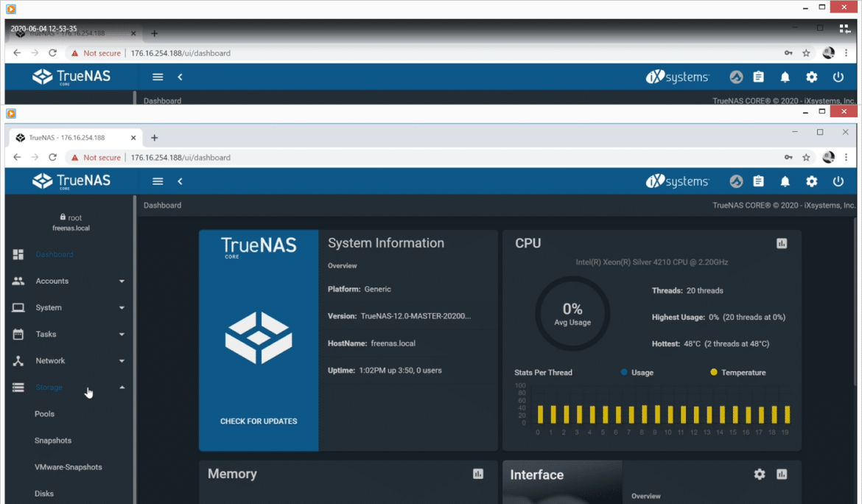Open Pools under Storage
This screenshot has width=862, height=504.
pyautogui.click(x=44, y=414)
